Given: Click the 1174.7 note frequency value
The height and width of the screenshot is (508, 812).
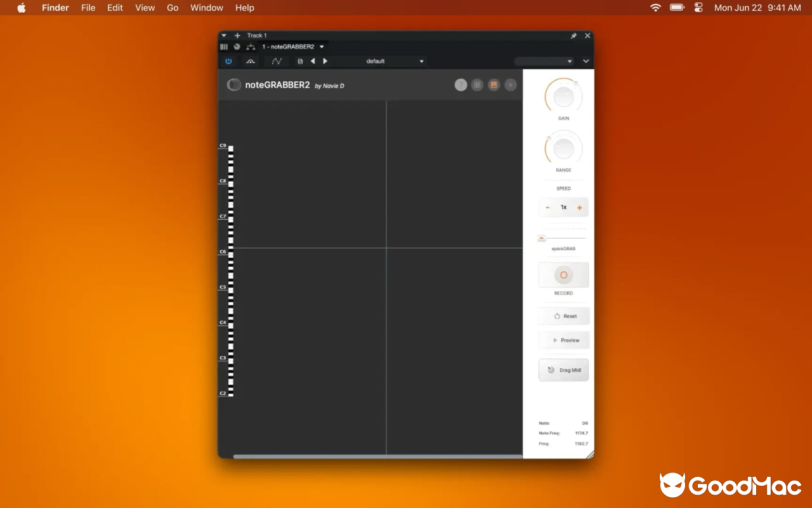Looking at the screenshot, I should coord(581,433).
